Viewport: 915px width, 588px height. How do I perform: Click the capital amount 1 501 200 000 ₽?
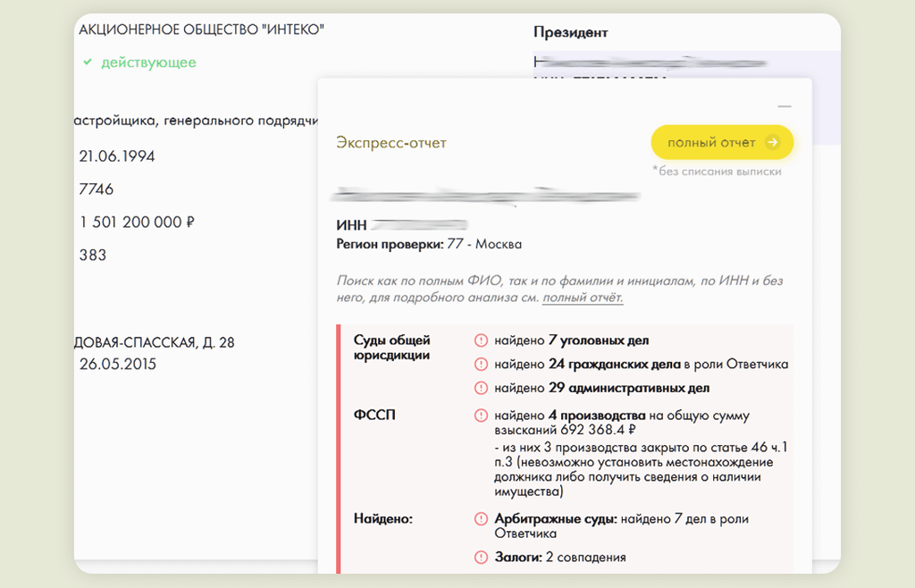coord(137,223)
